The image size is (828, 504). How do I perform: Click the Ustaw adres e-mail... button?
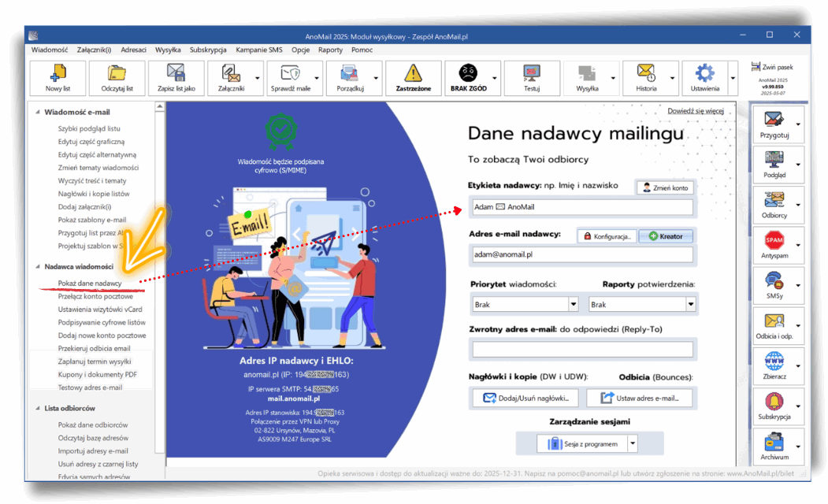point(640,398)
